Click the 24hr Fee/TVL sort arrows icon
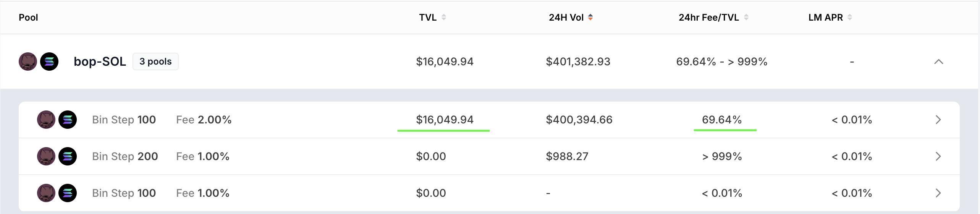The width and height of the screenshot is (980, 214). (746, 17)
